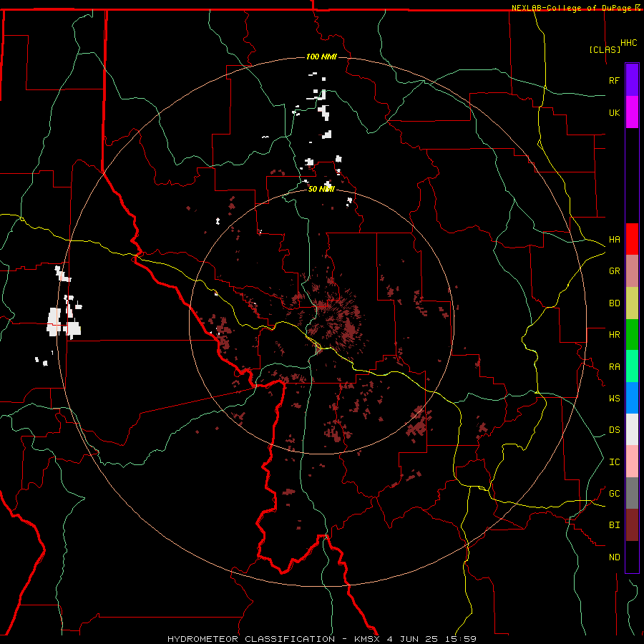Viewport: 644px width, 644px height.
Task: Pick the white DS legend swatch
Action: 632,429
